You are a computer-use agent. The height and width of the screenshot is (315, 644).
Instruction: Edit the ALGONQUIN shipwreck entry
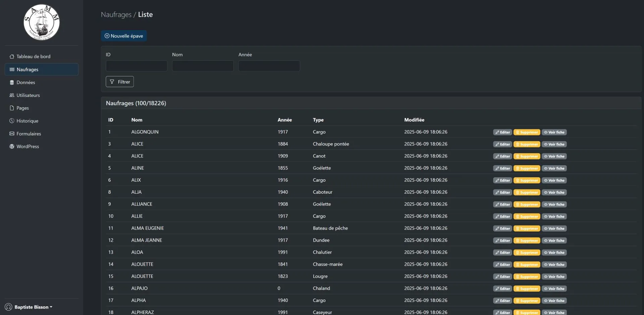502,132
